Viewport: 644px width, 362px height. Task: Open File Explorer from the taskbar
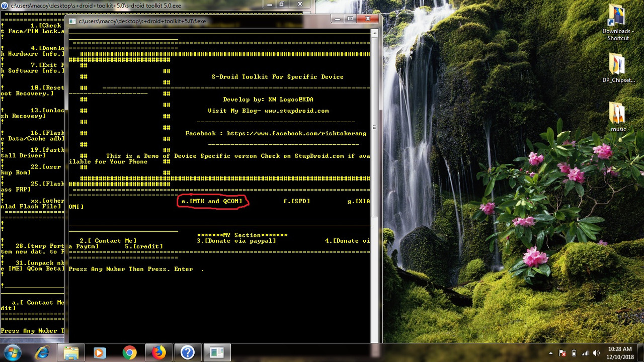point(71,353)
